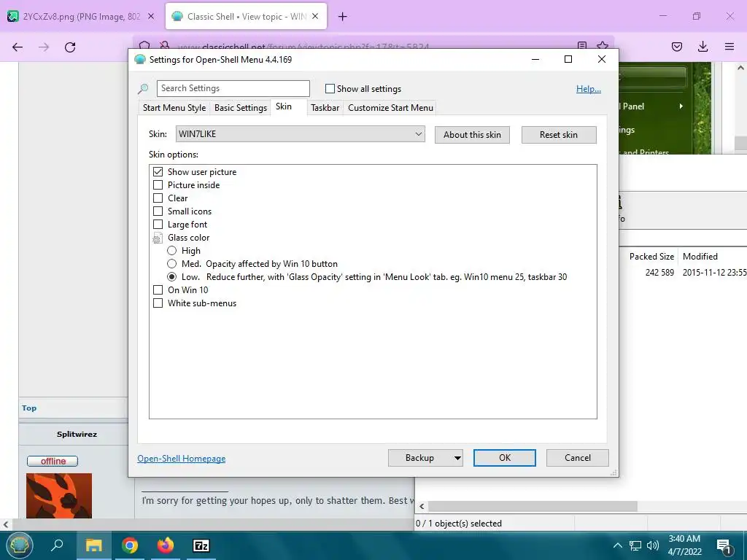Confirm settings with OK
747x560 pixels.
[505, 458]
